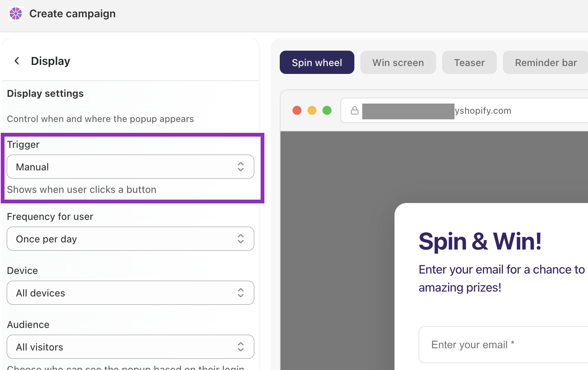
Task: Switch to the Spin wheel tab
Action: (317, 62)
